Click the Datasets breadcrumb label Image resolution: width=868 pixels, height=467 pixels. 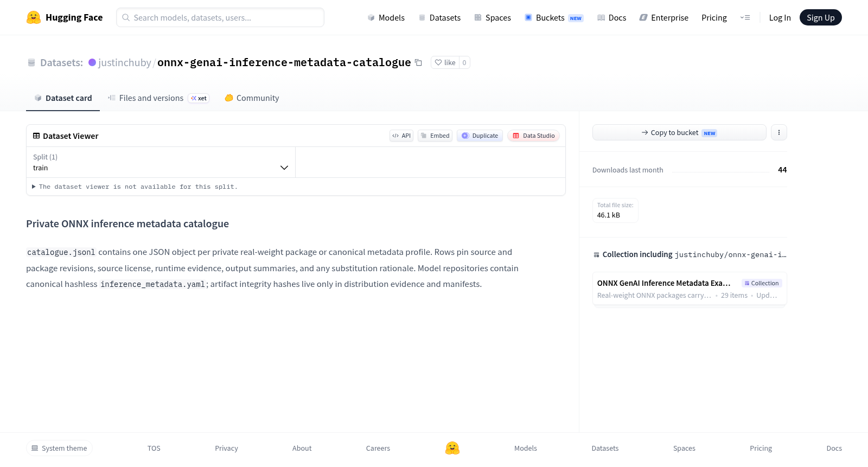[x=61, y=62]
